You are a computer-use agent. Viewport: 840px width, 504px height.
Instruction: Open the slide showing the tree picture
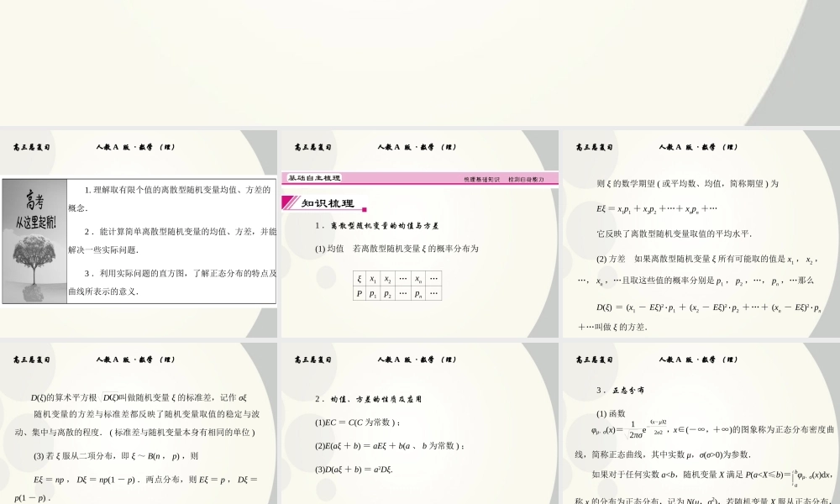point(139,234)
